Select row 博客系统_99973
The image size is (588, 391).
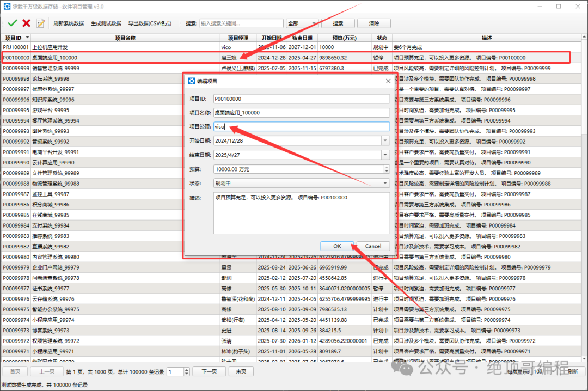click(x=291, y=331)
